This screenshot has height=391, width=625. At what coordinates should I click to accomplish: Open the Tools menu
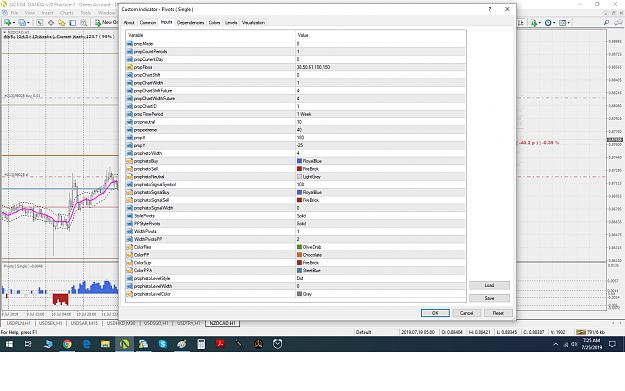(86, 13)
